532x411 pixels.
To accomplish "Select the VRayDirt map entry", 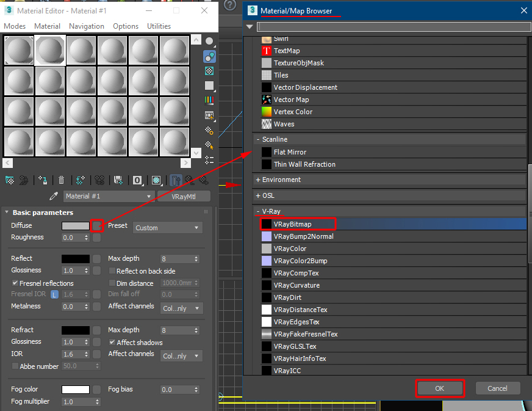I will [x=393, y=297].
